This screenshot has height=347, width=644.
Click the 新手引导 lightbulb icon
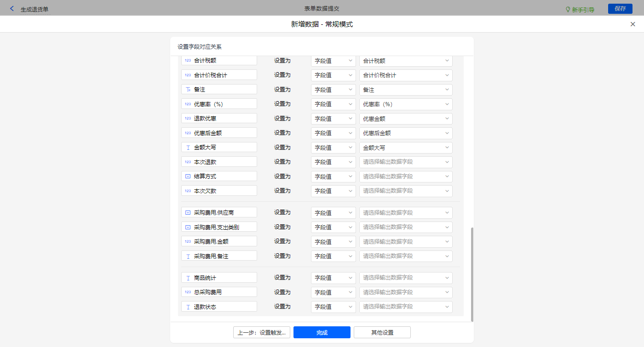pos(568,9)
